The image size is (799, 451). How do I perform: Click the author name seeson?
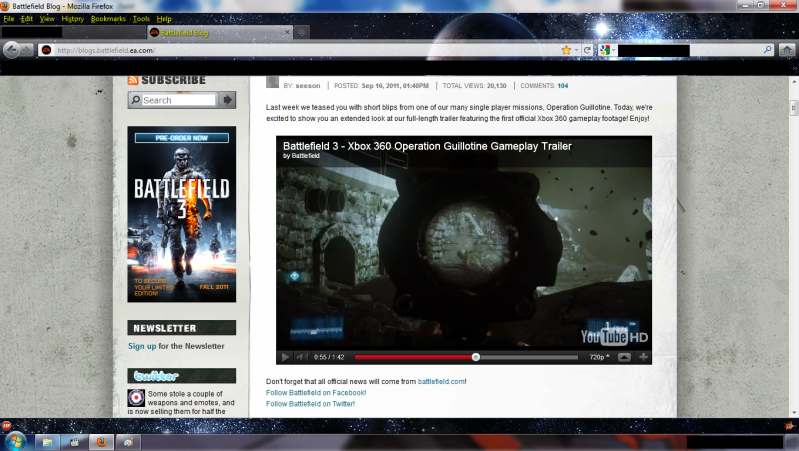[308, 86]
